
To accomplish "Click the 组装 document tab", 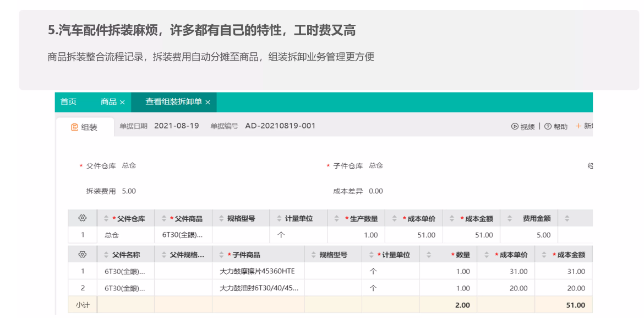I will point(85,127).
